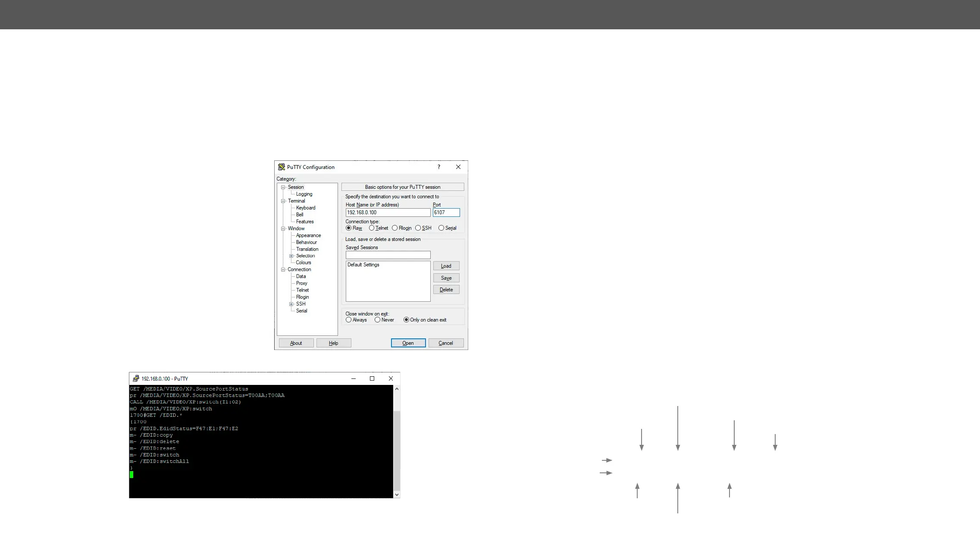Click the Save session button
This screenshot has width=980, height=550.
[446, 278]
